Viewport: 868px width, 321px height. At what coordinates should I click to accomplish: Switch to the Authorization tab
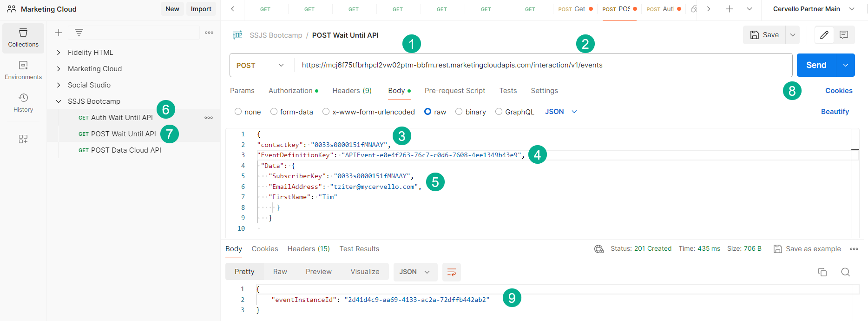coord(293,91)
